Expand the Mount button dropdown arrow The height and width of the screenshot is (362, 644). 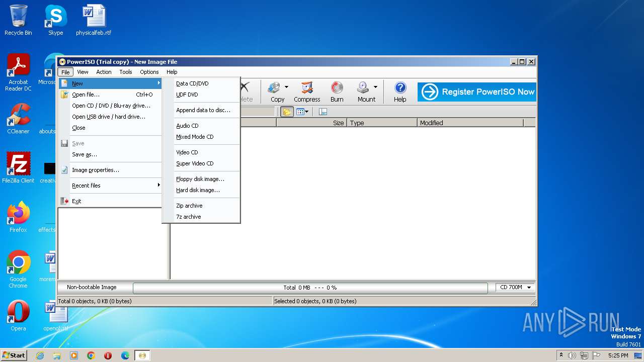[375, 87]
